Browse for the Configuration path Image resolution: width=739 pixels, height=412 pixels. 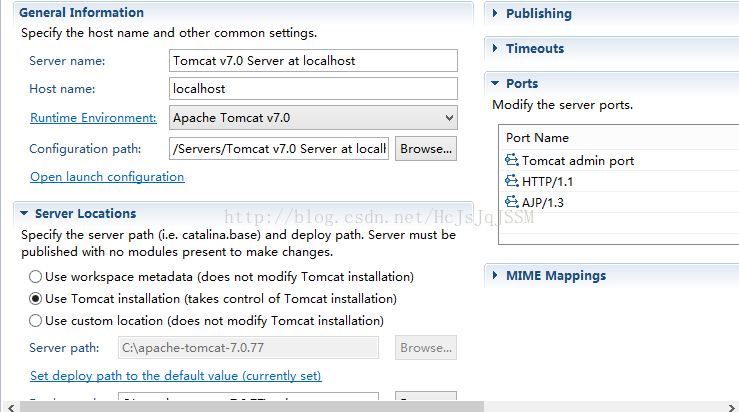[x=426, y=149]
